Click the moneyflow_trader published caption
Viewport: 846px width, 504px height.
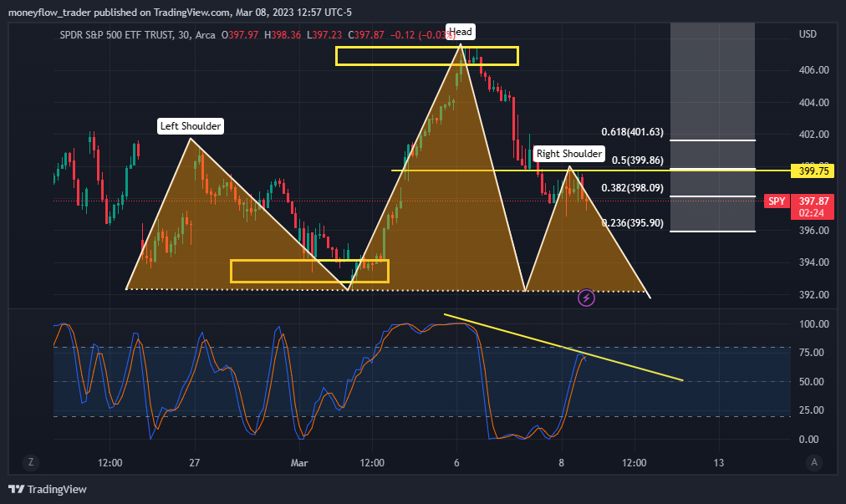click(180, 13)
